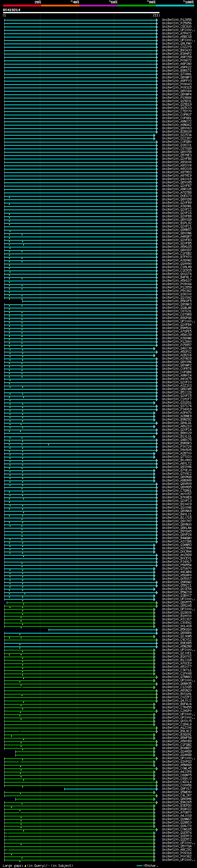Select the query name AV419214
Viewport: 197px width, 868px height.
pos(11,10)
